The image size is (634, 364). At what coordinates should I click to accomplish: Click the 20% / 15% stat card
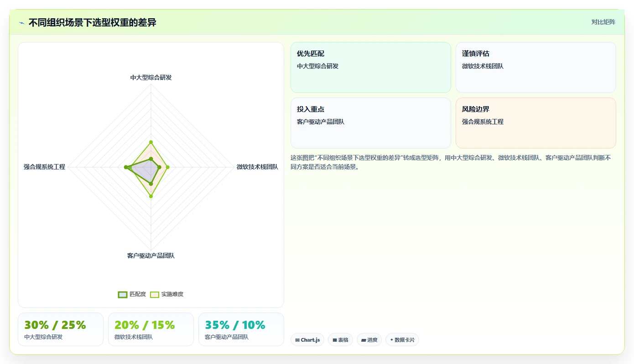tap(151, 329)
